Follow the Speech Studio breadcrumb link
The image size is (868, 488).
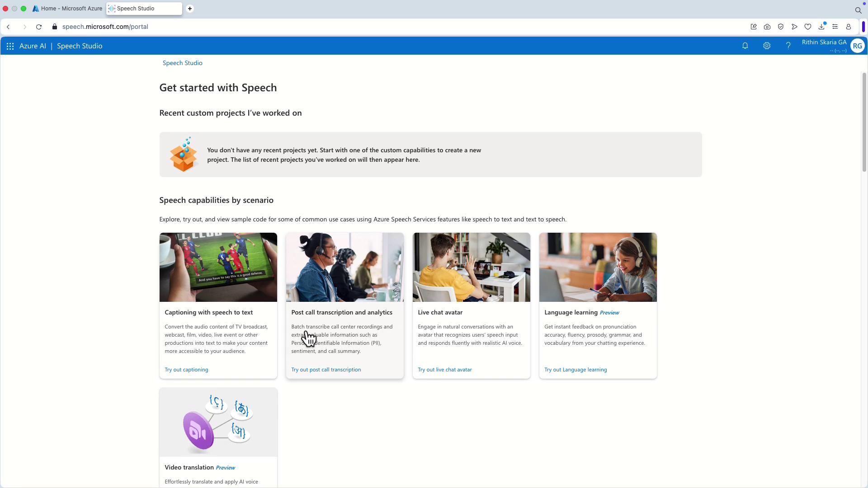click(182, 63)
